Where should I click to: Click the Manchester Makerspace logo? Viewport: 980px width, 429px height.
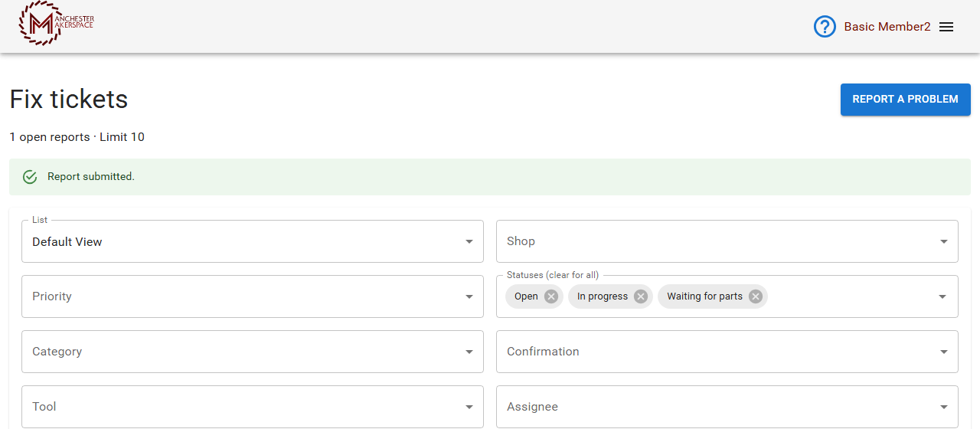click(57, 23)
